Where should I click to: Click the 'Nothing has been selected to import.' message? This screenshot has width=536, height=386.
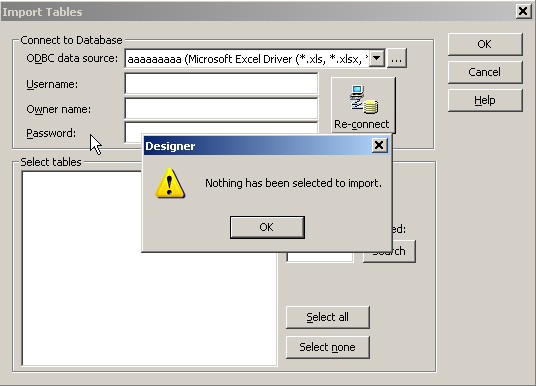[293, 183]
